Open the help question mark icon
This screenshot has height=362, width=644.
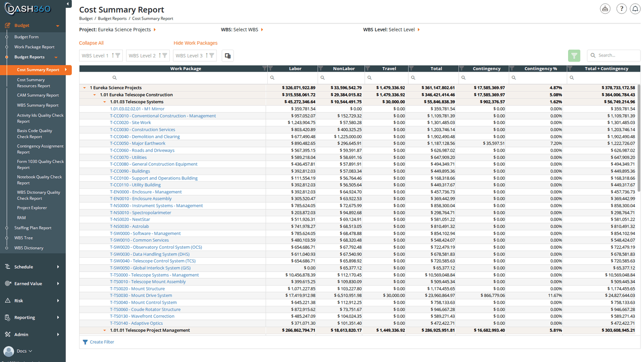[x=621, y=9]
